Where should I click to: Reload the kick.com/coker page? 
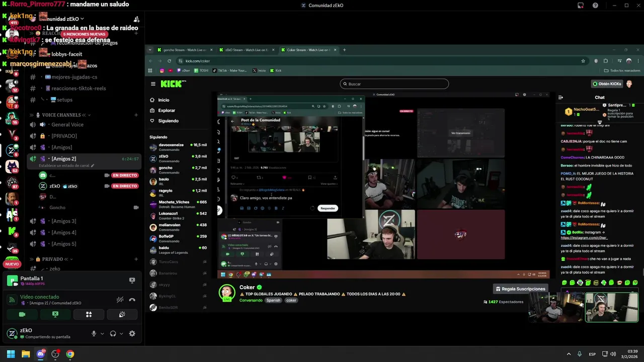click(169, 61)
